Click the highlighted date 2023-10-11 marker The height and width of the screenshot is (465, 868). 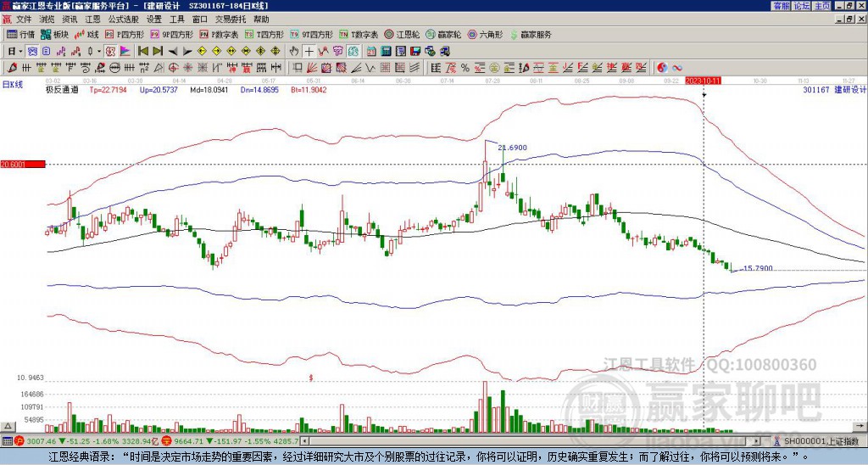pos(703,81)
